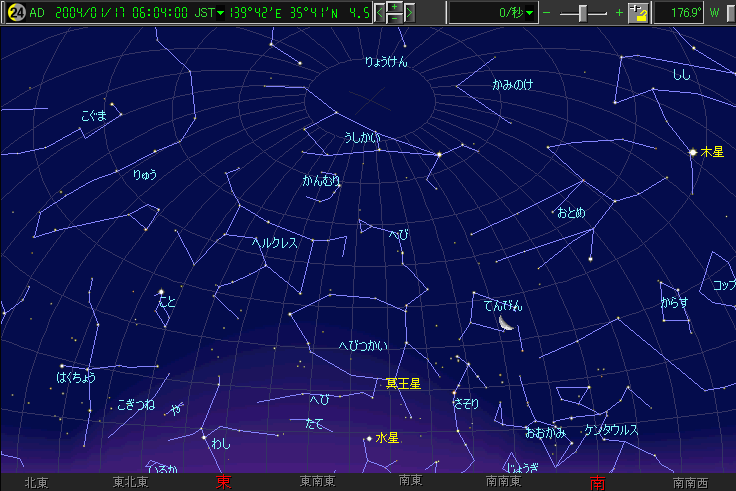Select the red 南 direction label
This screenshot has height=491, width=736.
point(597,482)
